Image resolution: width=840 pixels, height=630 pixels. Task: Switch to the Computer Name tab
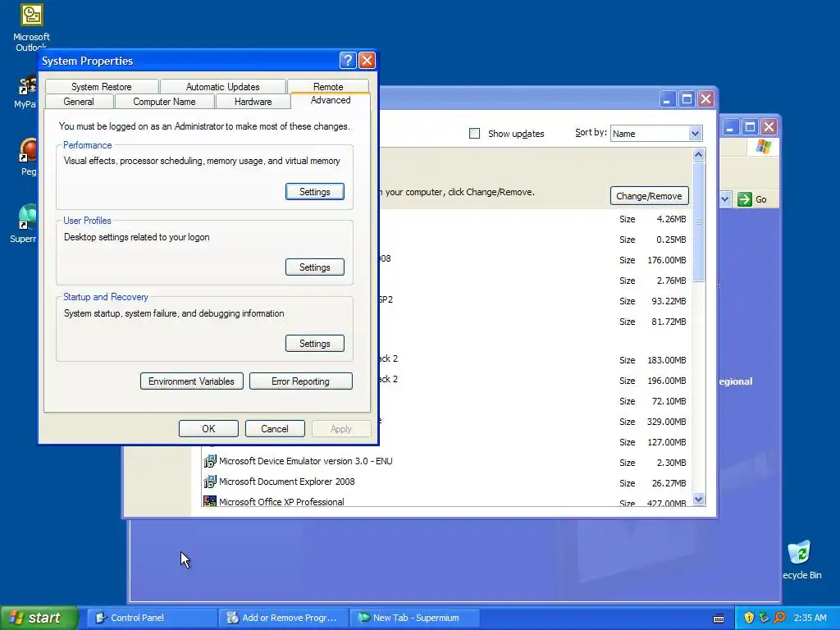pyautogui.click(x=164, y=101)
